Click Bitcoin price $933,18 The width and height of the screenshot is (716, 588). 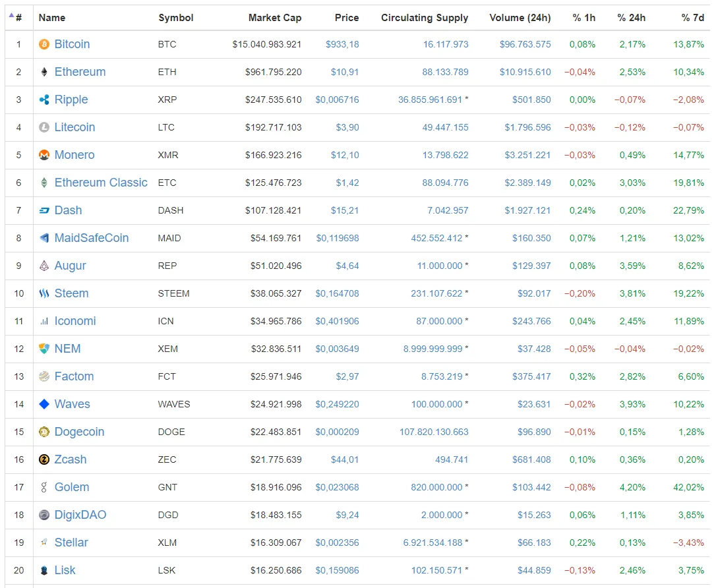(x=342, y=44)
